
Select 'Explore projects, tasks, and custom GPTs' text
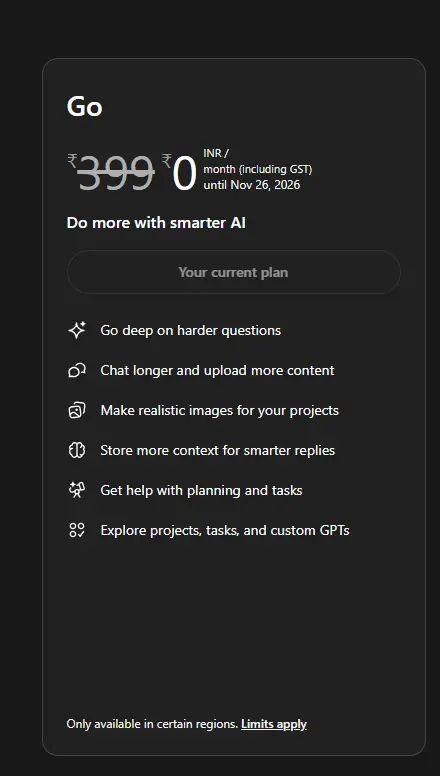click(225, 531)
